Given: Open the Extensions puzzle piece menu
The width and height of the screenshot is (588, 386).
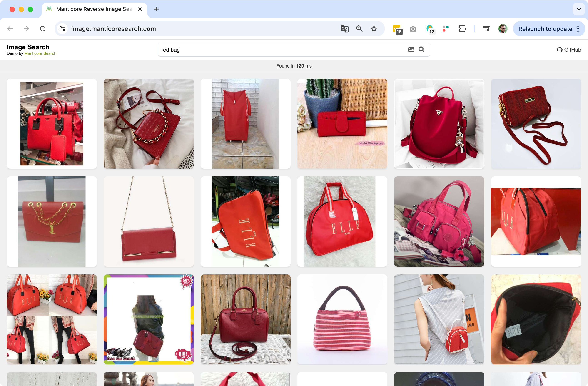Looking at the screenshot, I should point(462,29).
